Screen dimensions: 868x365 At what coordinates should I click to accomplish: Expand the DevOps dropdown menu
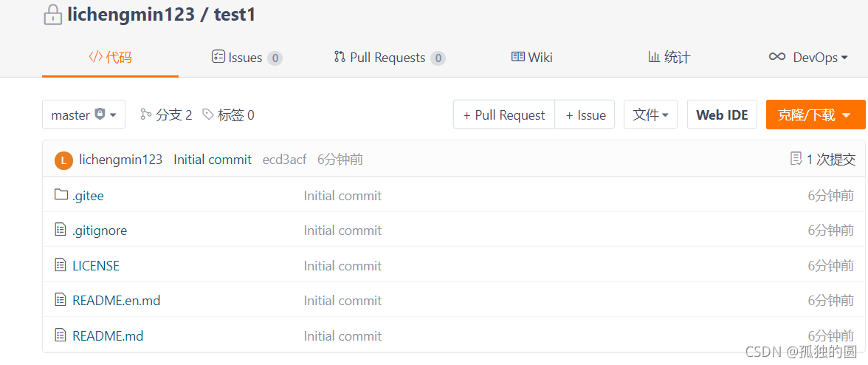[x=809, y=57]
